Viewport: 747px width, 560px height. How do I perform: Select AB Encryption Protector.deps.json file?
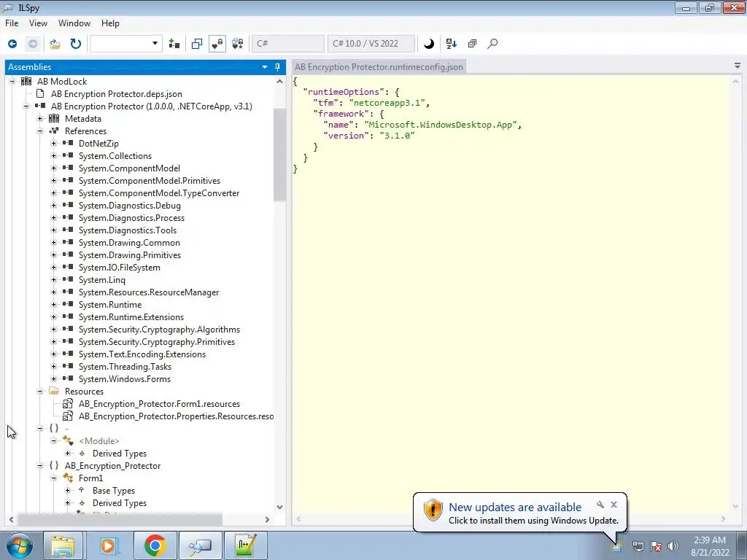116,94
